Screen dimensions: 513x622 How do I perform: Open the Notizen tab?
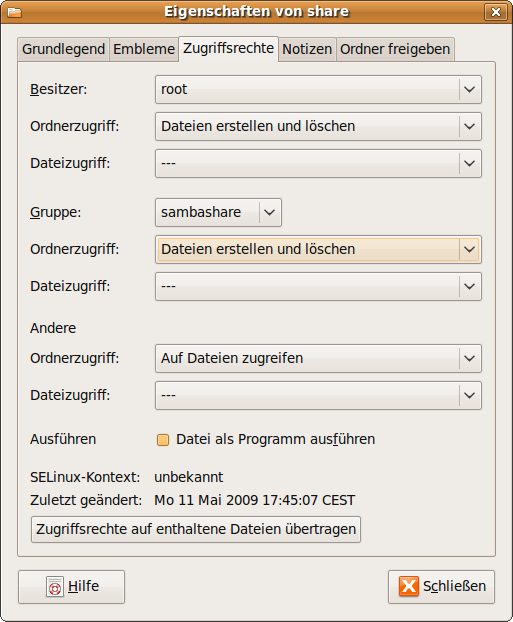307,50
